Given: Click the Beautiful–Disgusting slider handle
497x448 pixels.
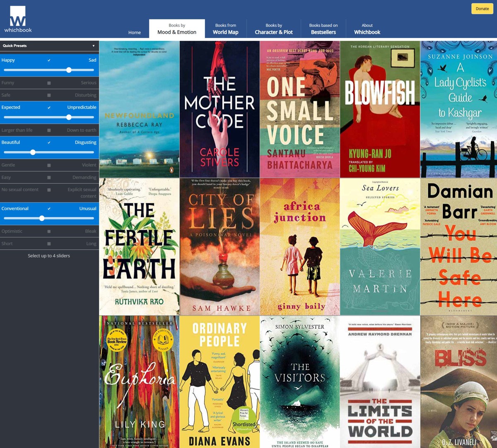Looking at the screenshot, I should 33,152.
